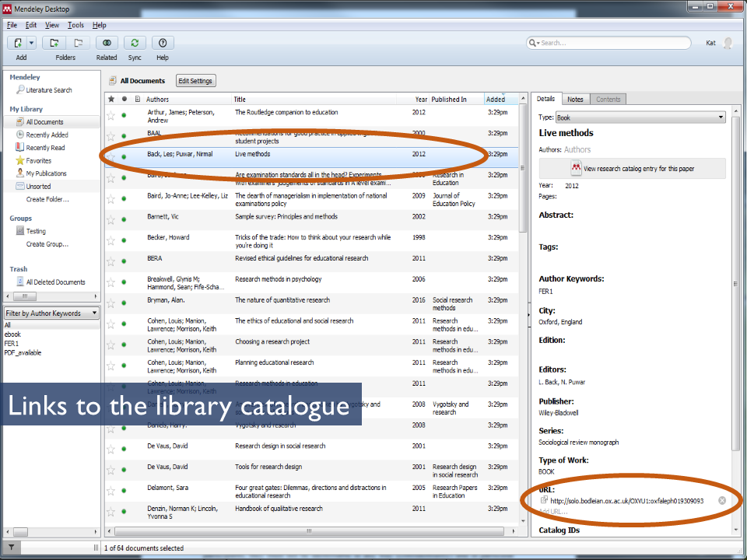Image resolution: width=747 pixels, height=560 pixels.
Task: Click the create new folder icon
Action: 54,44
